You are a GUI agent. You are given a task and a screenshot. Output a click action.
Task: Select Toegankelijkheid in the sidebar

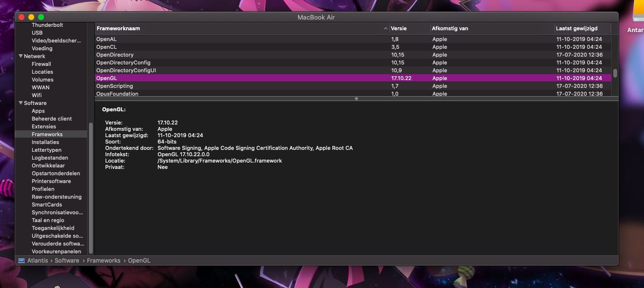pyautogui.click(x=53, y=228)
